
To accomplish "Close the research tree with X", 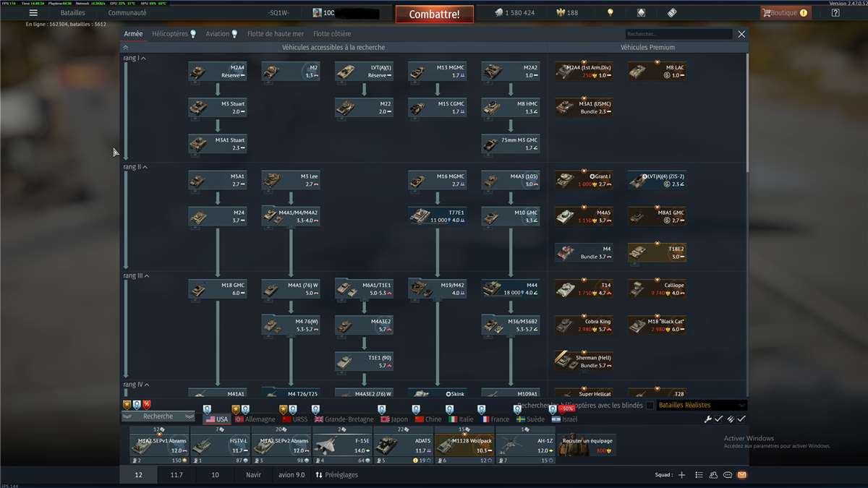I will pyautogui.click(x=741, y=34).
